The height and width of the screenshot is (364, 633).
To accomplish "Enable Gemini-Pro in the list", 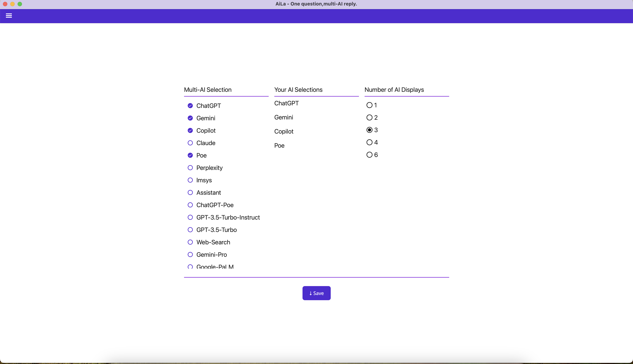I will (190, 255).
